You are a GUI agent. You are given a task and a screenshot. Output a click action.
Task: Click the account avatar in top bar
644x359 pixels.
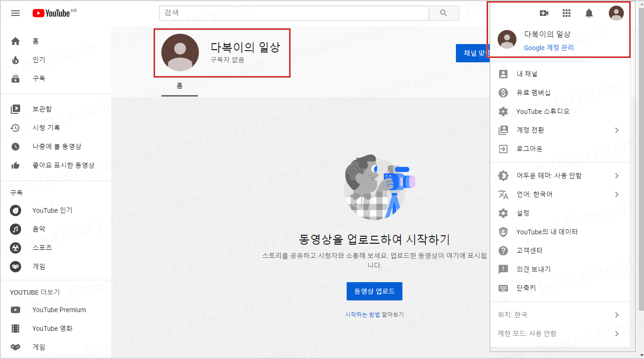[616, 13]
